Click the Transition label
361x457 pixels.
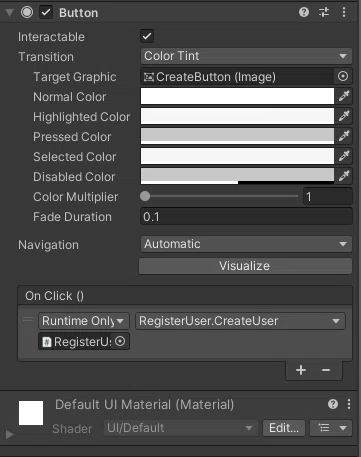46,57
